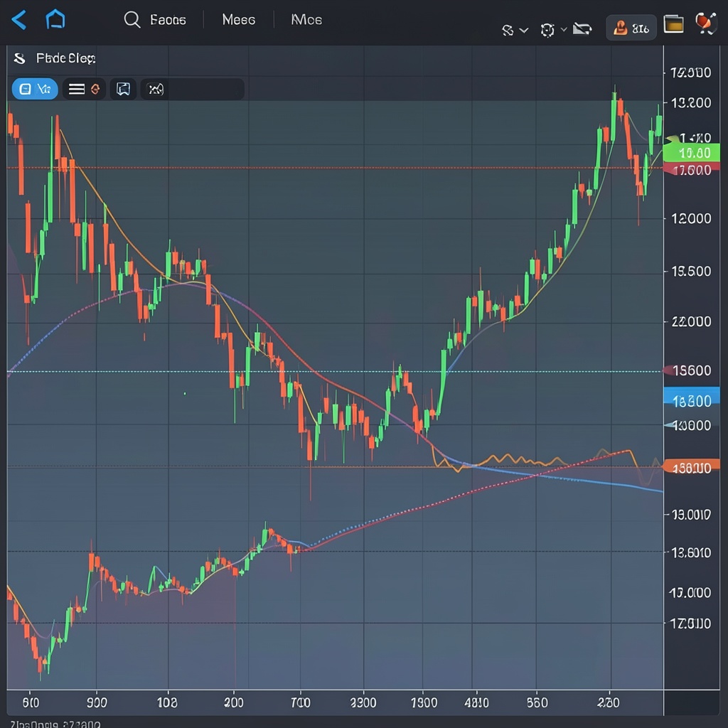The width and height of the screenshot is (728, 728).
Task: Toggle the blue highlighted chart-mode pill
Action: pos(35,89)
